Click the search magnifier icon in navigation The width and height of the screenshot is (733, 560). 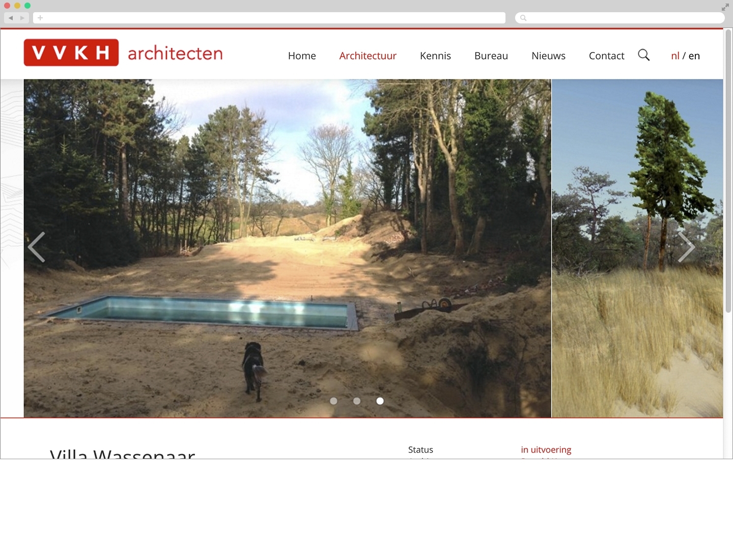643,55
